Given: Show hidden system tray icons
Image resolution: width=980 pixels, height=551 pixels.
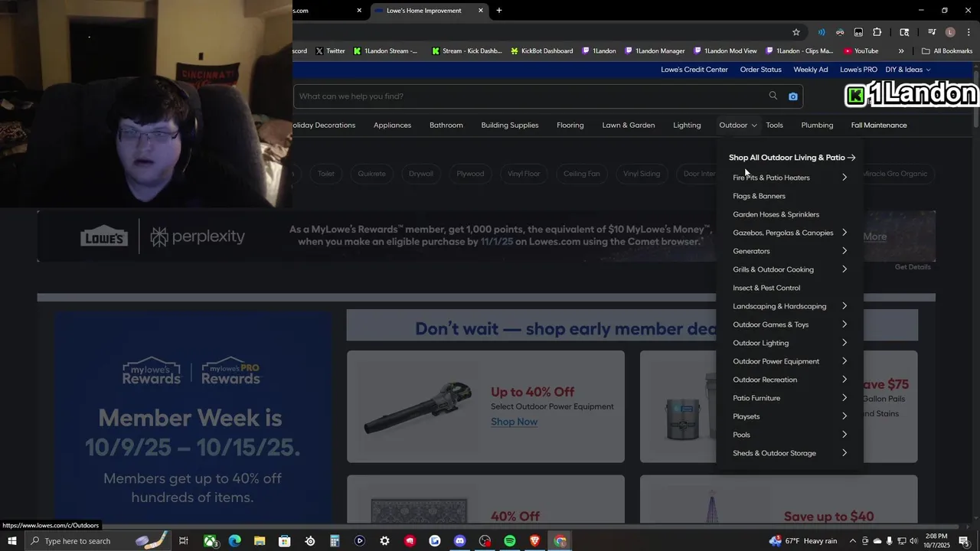Looking at the screenshot, I should [854, 541].
